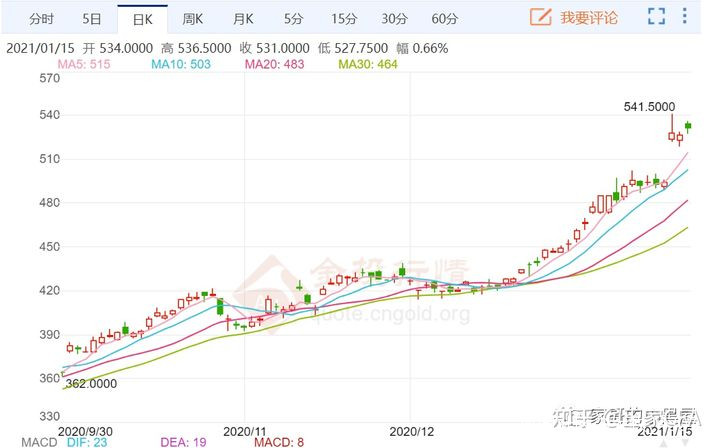This screenshot has width=720, height=448.
Task: Click the 低 527.7500 low value
Action: point(353,48)
